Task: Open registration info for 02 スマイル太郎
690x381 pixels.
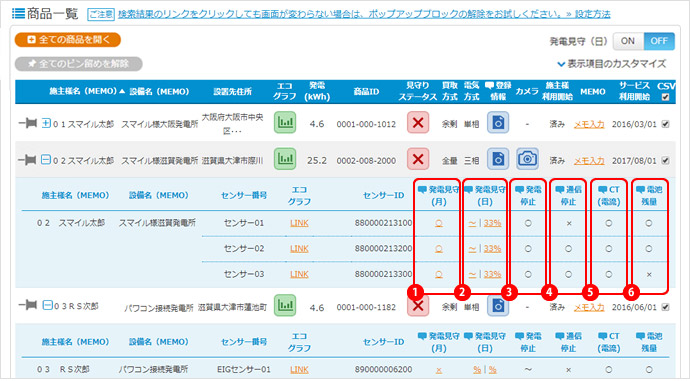Action: point(498,159)
